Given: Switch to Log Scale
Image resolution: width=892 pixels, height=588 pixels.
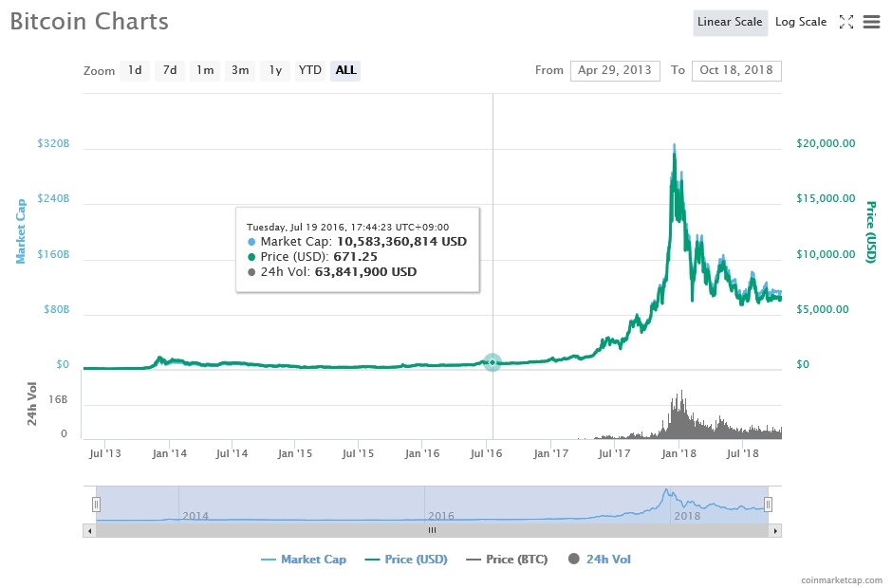Looking at the screenshot, I should (x=800, y=22).
